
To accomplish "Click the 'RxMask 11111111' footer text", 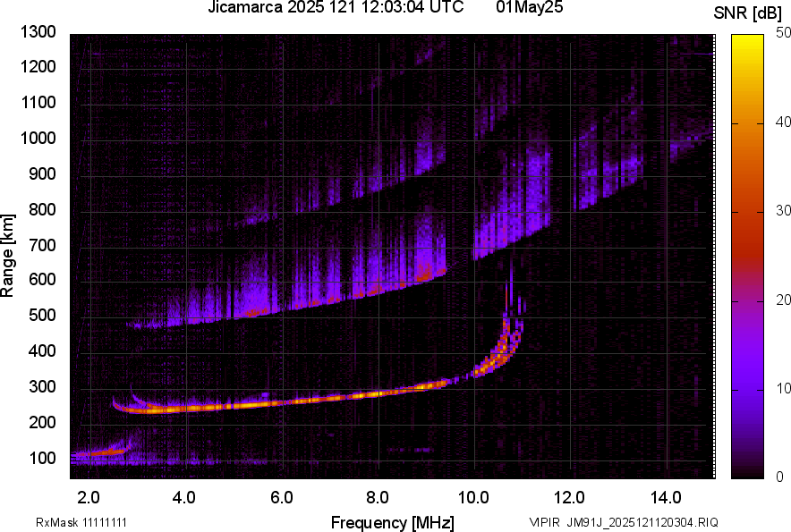I will (x=81, y=522).
